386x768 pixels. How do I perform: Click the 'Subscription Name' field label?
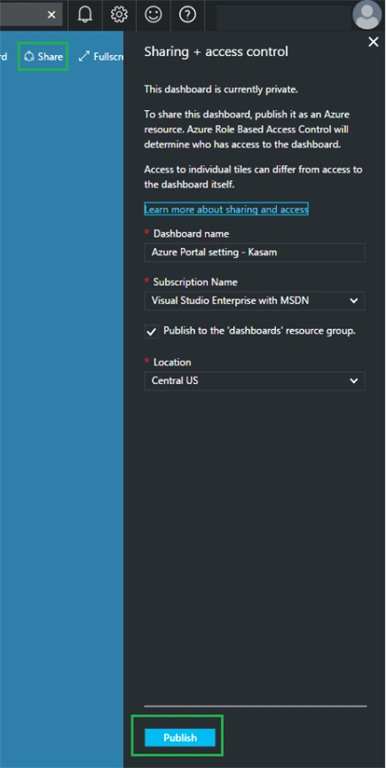(195, 282)
